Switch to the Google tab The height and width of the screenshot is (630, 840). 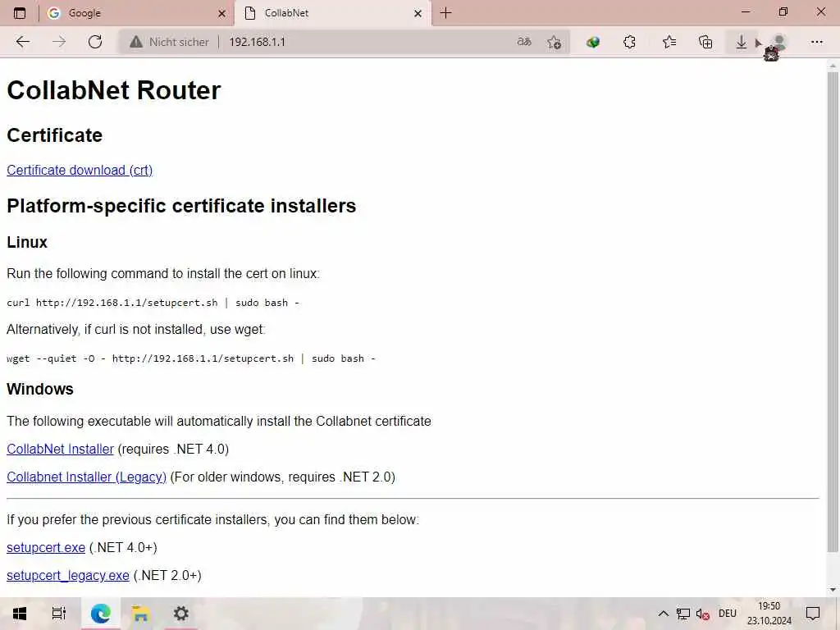135,13
